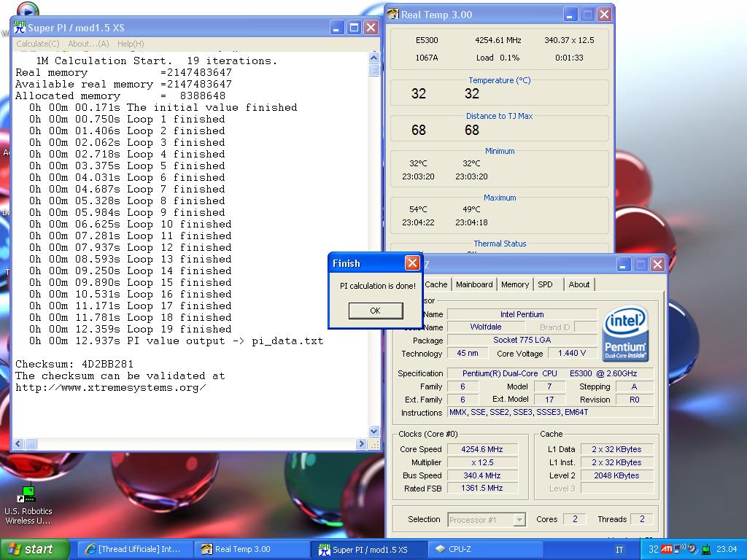Click the Rated FSB value 1361.5 MHz
Screen dimensions: 747x560
(x=482, y=488)
